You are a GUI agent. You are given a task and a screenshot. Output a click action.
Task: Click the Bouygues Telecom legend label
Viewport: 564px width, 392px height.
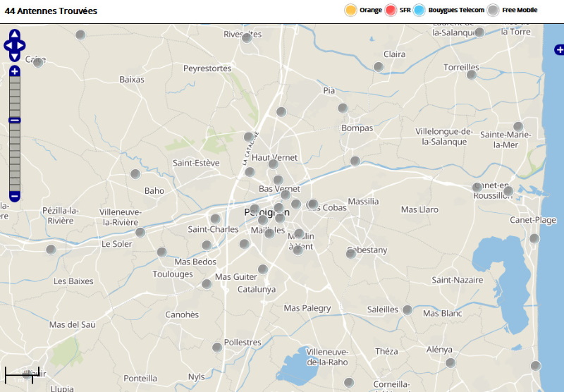click(x=456, y=10)
